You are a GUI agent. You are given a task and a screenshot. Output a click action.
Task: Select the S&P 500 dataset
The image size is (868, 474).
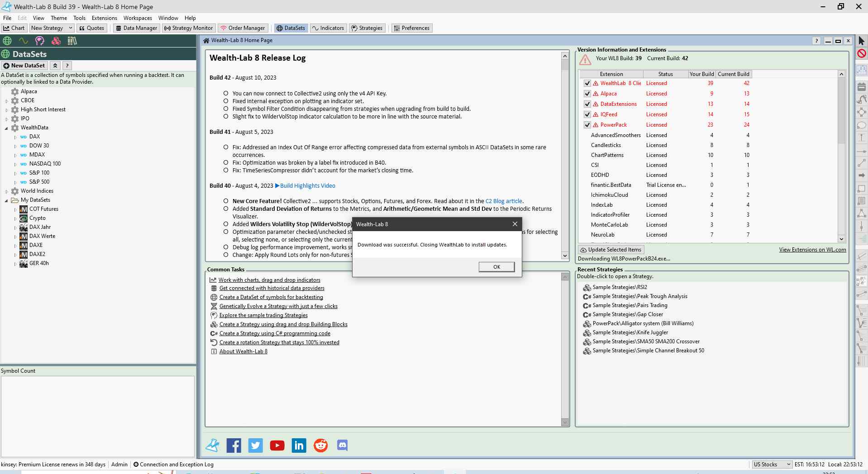point(39,182)
